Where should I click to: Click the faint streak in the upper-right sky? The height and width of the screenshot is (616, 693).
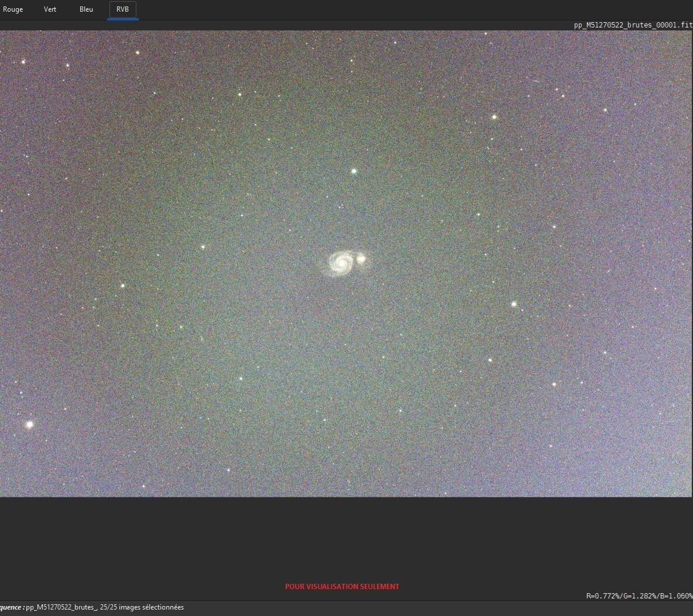[536, 82]
